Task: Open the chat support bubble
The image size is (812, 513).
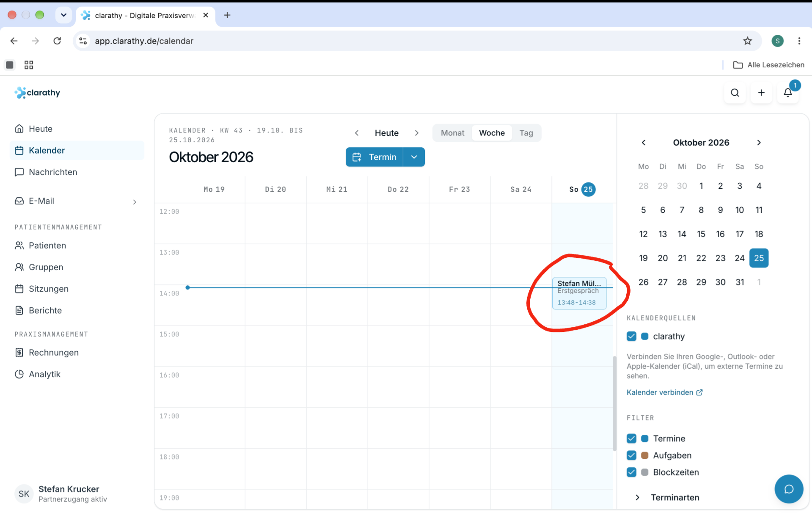Action: [789, 489]
